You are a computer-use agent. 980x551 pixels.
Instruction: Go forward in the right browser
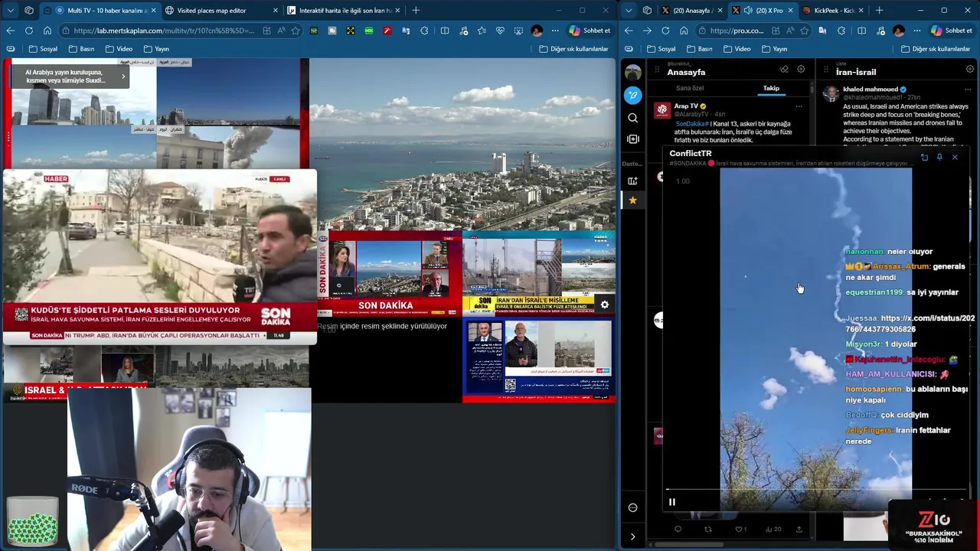tap(647, 31)
